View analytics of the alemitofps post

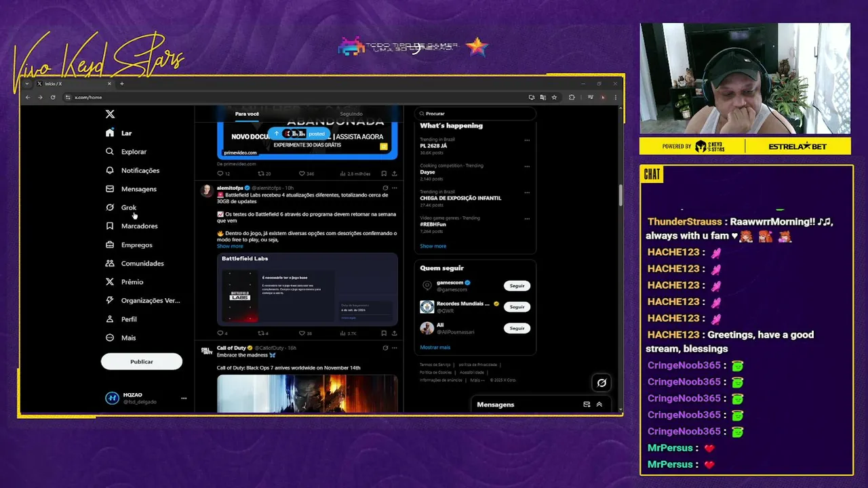(x=343, y=333)
